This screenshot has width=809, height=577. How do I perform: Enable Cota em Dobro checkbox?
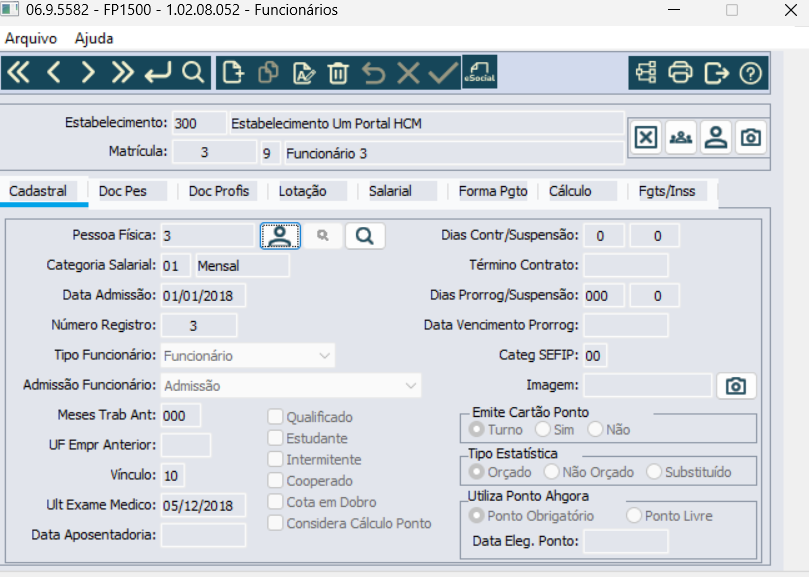pos(276,501)
